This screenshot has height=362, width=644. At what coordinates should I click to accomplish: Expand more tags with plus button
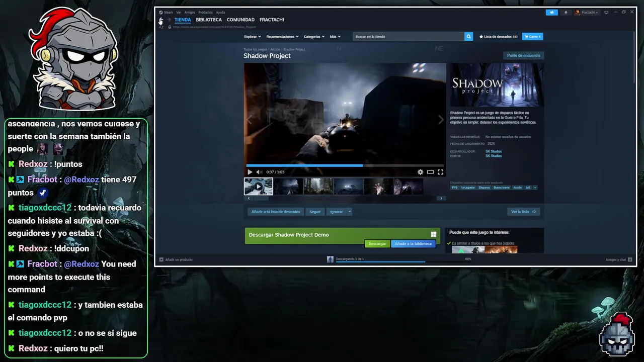pyautogui.click(x=535, y=188)
